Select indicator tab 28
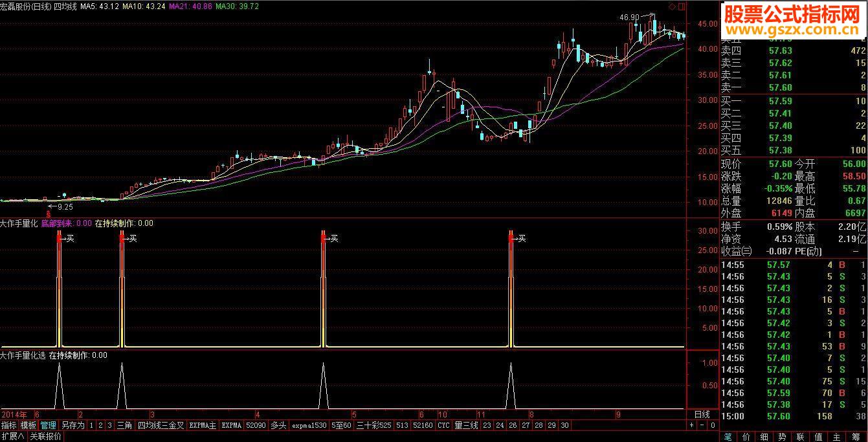 pyautogui.click(x=539, y=425)
